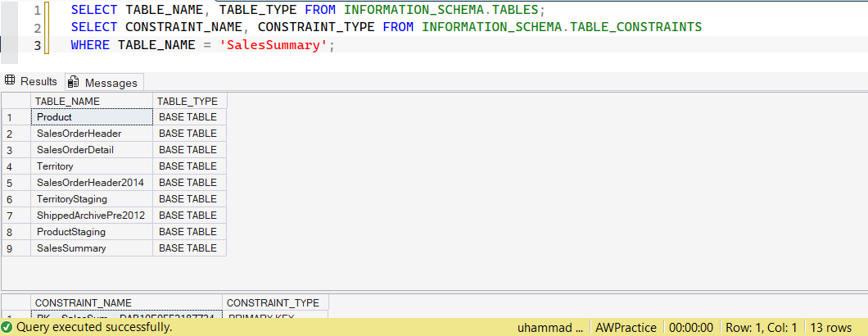Click the SalesOrderHeader cell
This screenshot has width=868, height=336.
point(92,134)
